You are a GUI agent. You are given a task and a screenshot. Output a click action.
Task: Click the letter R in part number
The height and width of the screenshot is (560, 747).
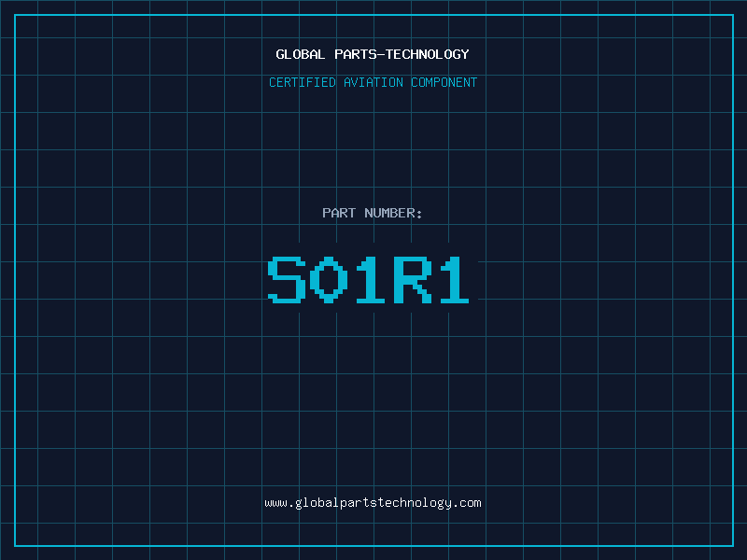pos(412,281)
